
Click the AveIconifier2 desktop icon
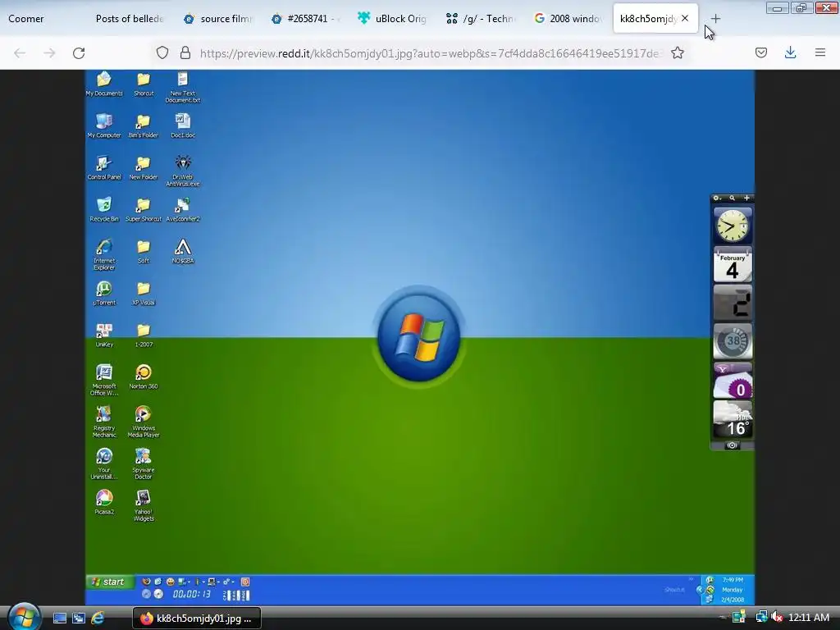click(x=183, y=209)
